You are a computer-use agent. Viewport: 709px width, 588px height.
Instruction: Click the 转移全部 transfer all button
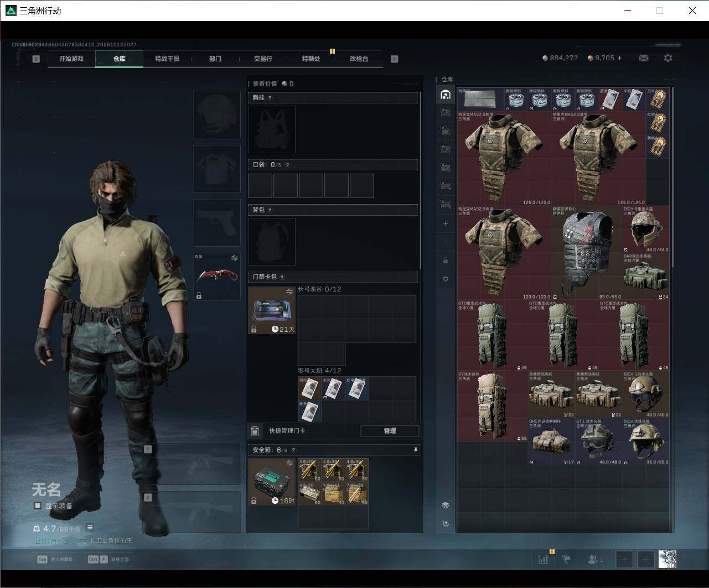(x=108, y=559)
